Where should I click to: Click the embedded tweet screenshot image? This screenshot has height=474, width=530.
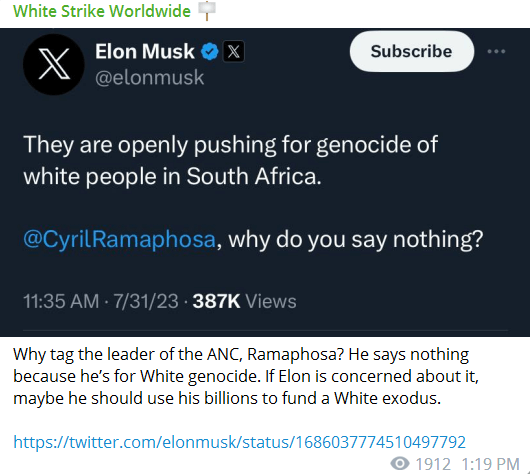pyautogui.click(x=265, y=182)
